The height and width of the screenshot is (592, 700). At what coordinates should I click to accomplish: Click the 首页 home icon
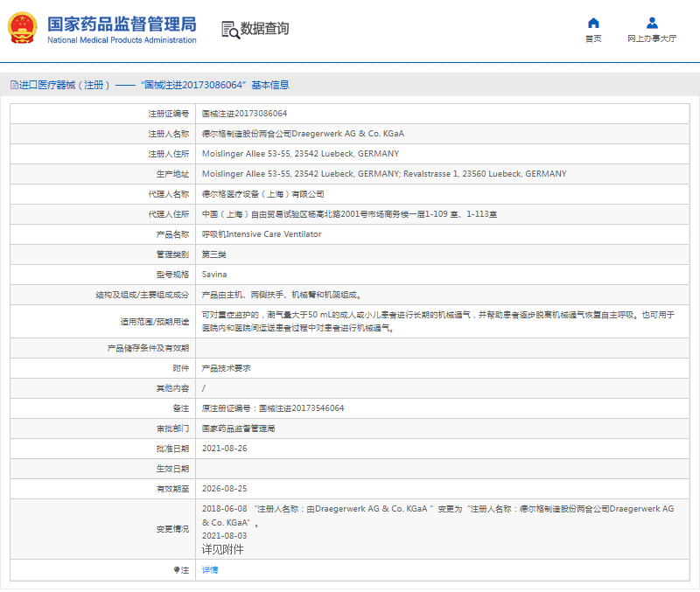tap(593, 23)
